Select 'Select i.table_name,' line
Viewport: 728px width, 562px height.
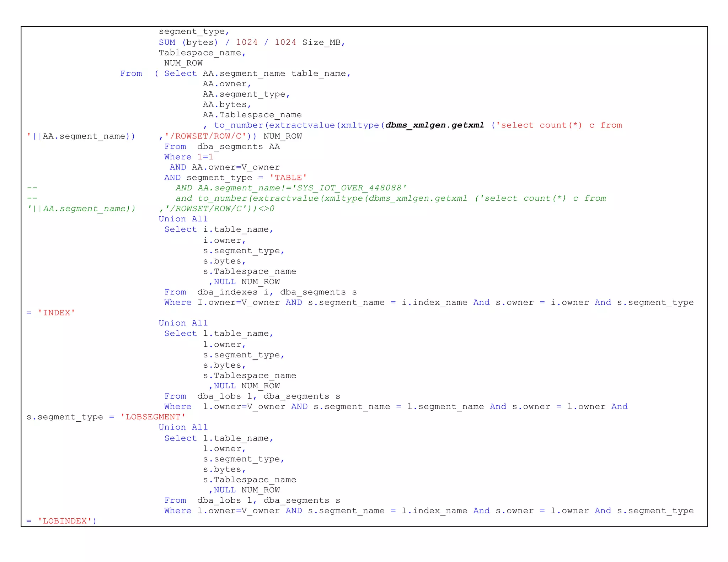pyautogui.click(x=219, y=230)
